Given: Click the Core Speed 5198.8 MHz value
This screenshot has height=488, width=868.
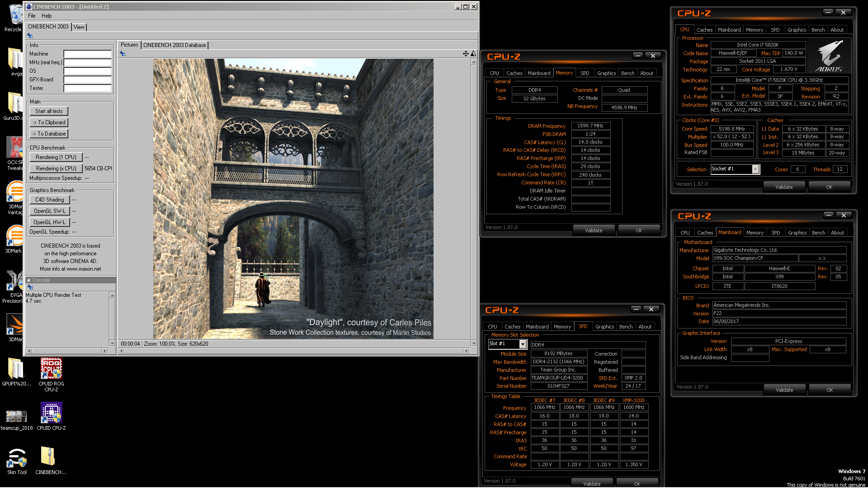Looking at the screenshot, I should coord(732,129).
